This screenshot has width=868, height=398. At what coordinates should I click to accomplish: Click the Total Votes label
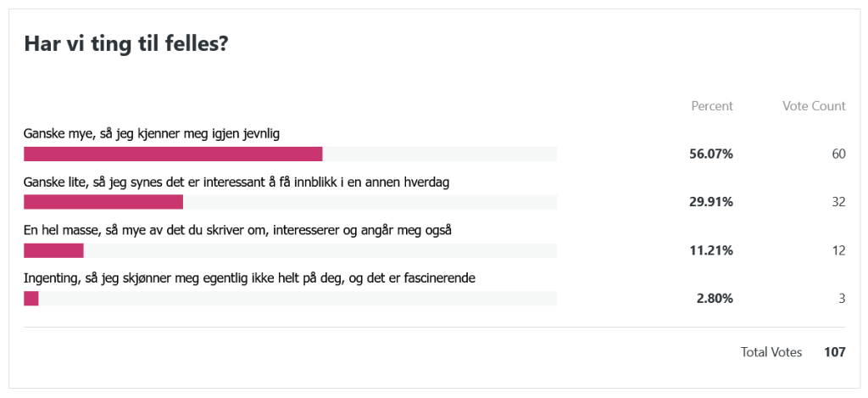tap(771, 352)
